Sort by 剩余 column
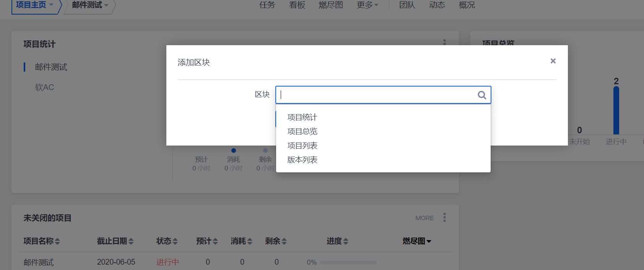This screenshot has height=270, width=644. coord(276,241)
